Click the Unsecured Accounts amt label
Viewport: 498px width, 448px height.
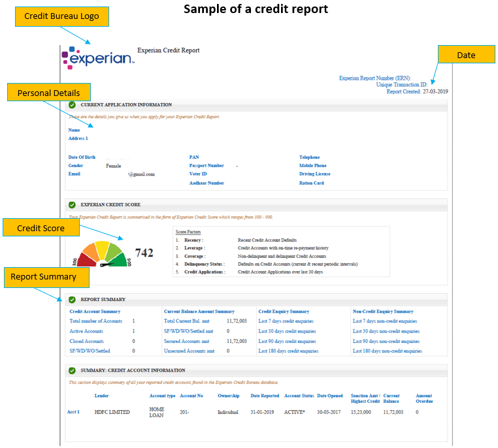190,351
